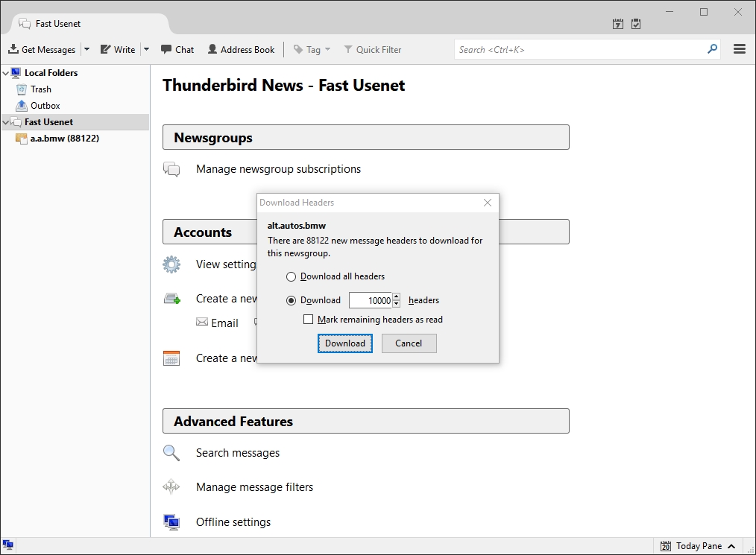This screenshot has height=555, width=756.
Task: Click the Newsgroups section header
Action: (366, 137)
